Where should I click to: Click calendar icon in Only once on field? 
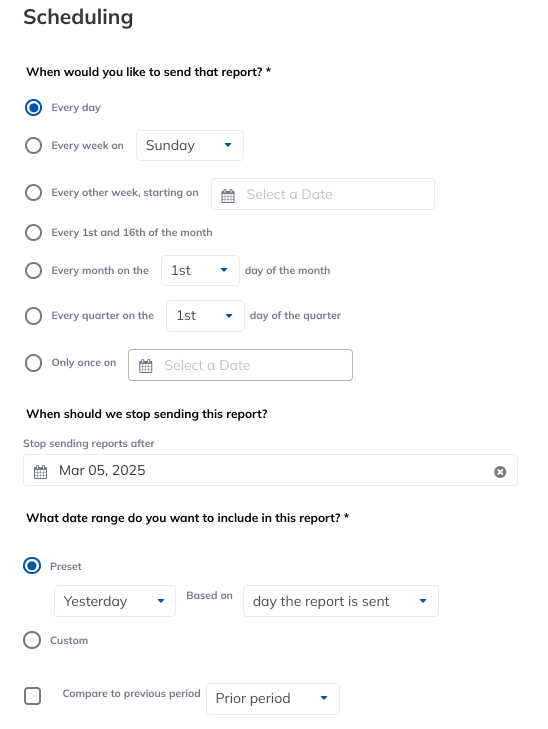[x=145, y=366]
